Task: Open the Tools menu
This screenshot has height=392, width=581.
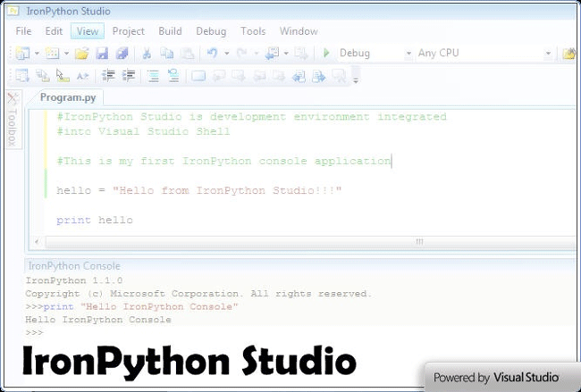Action: (253, 31)
